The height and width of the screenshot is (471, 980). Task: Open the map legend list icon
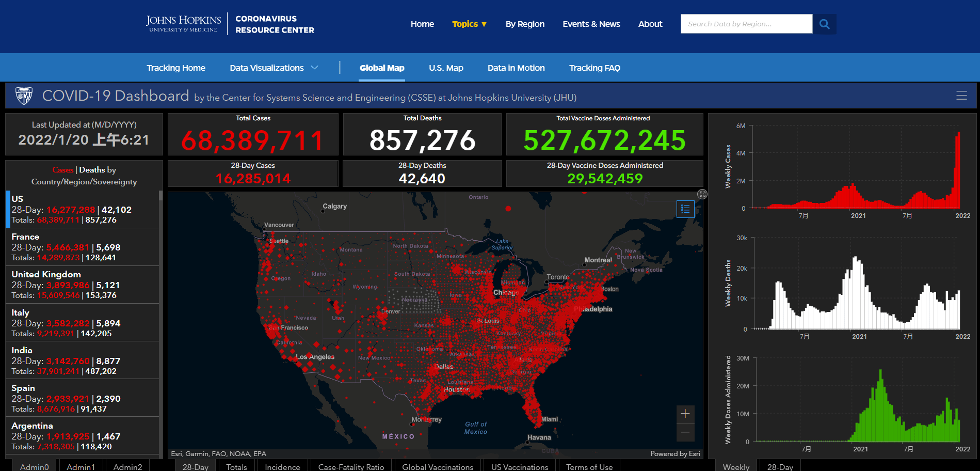coord(685,209)
